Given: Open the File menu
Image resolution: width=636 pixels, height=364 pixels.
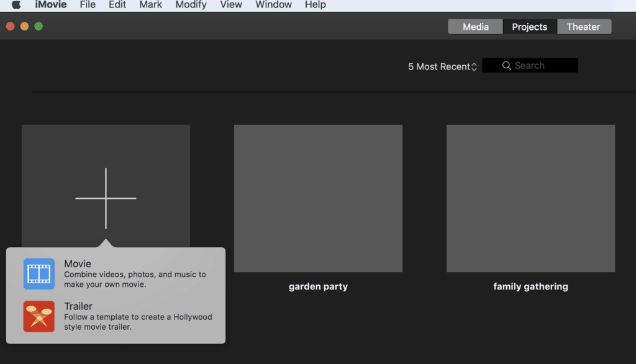Looking at the screenshot, I should pyautogui.click(x=88, y=5).
